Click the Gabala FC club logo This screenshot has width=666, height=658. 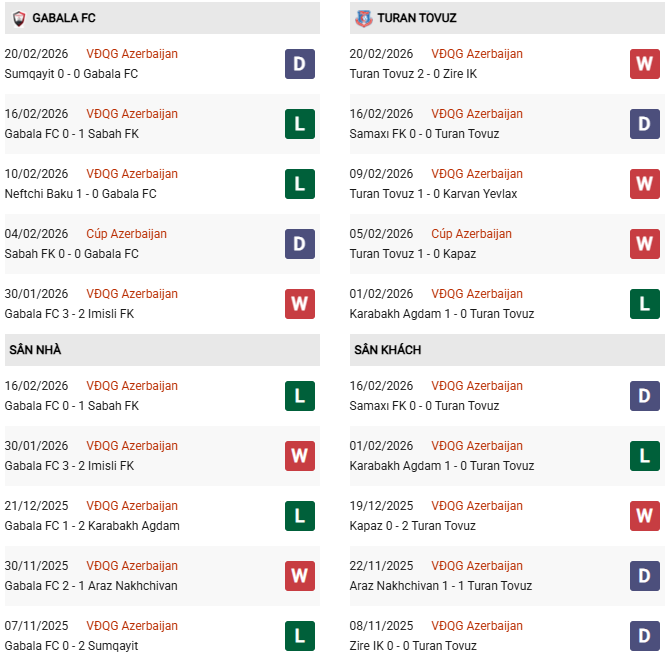coord(19,18)
